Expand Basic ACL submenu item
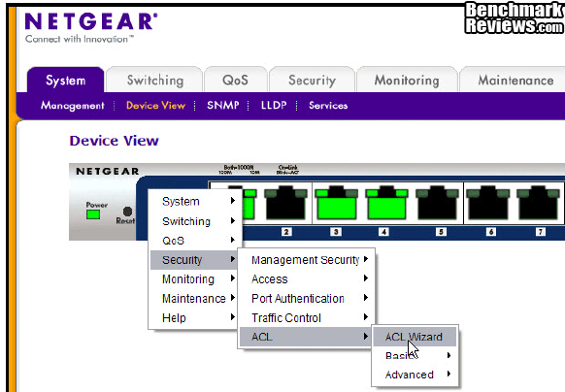 (x=415, y=356)
